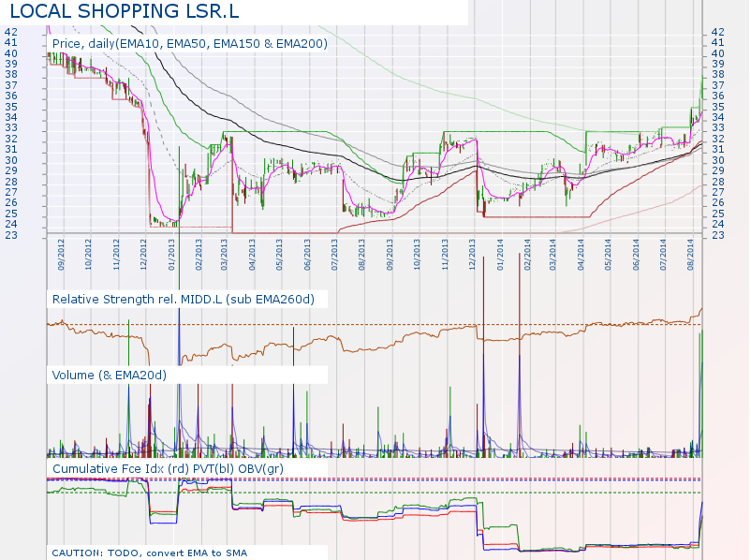Click price level 42 on left axis
The image size is (751, 560).
[11, 32]
